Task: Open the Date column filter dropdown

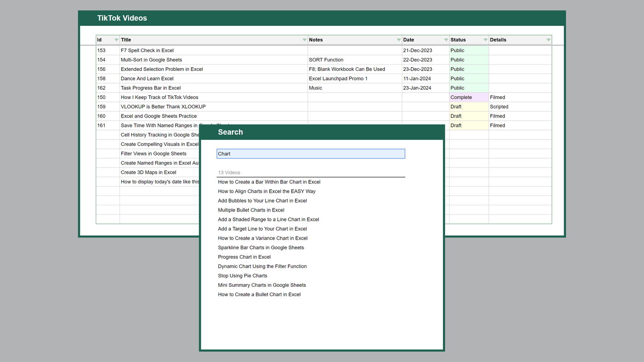Action: click(x=445, y=40)
